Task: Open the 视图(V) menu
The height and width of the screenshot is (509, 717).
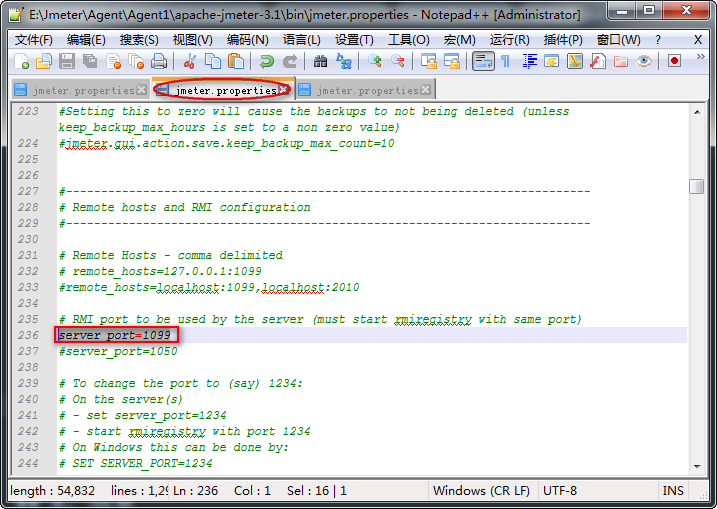Action: [193, 40]
